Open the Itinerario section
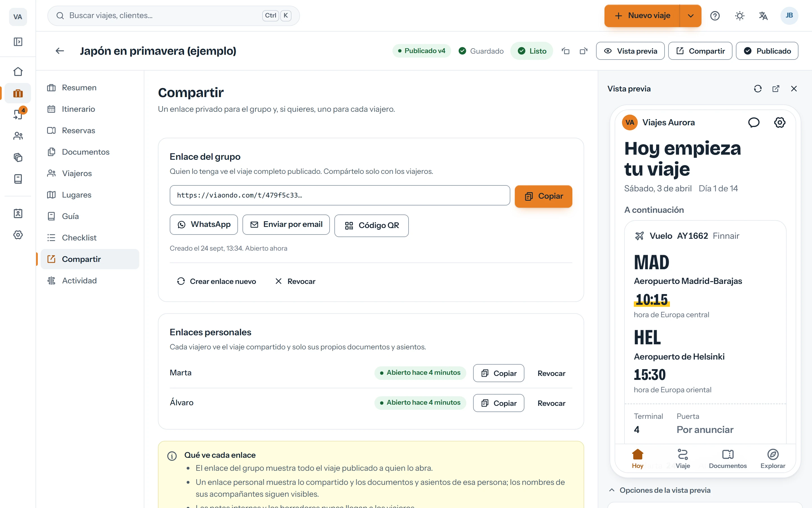Screen dimensions: 812x508 coord(90,109)
